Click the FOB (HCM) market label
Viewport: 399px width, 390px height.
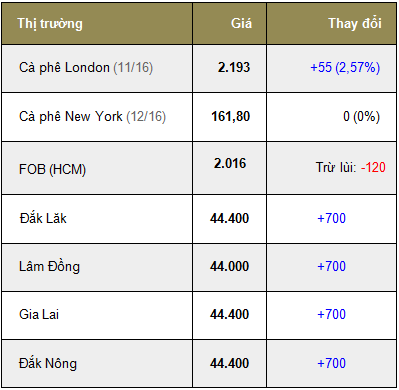click(x=52, y=169)
